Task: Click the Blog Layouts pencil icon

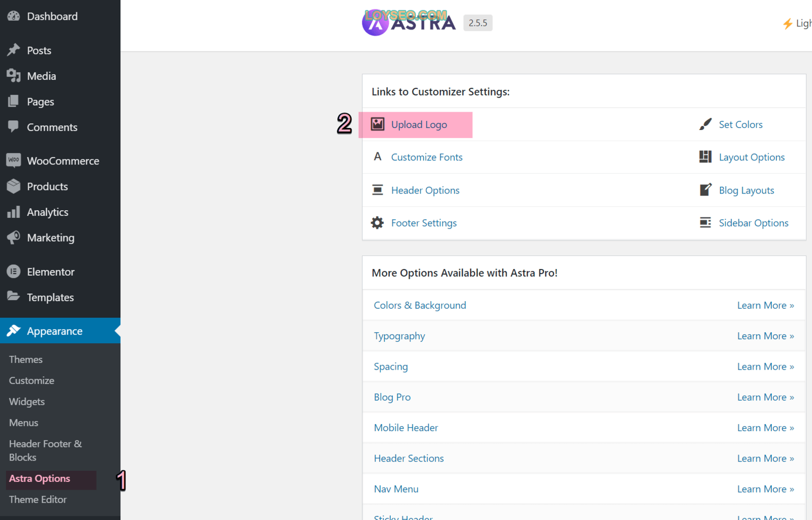Action: tap(705, 190)
